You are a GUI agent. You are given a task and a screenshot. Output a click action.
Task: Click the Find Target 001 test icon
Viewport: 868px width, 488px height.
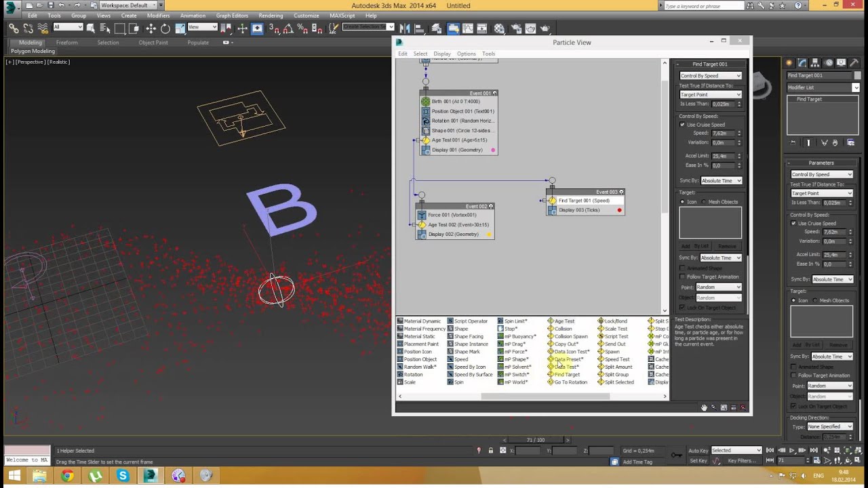[552, 201]
